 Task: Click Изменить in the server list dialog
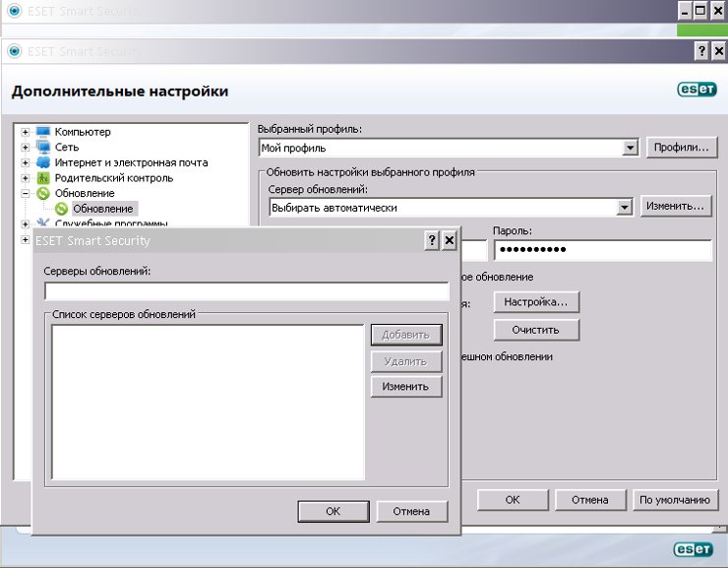[x=406, y=387]
